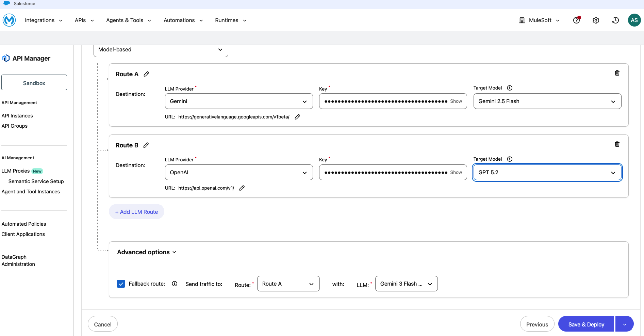Open the settings gear icon
This screenshot has width=644, height=336.
click(596, 20)
